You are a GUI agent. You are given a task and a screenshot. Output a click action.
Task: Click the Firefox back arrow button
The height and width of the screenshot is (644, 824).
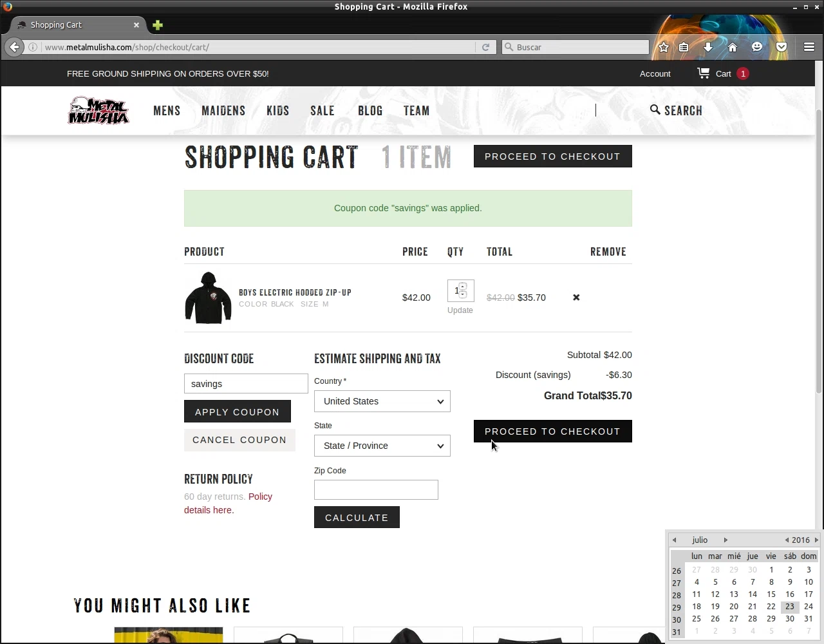coord(14,47)
